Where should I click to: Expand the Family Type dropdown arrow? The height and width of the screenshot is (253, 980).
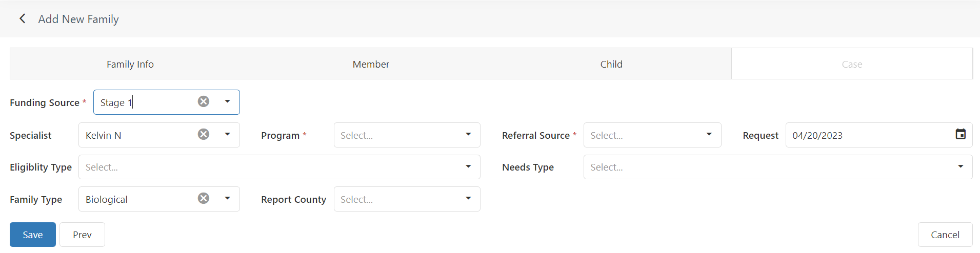[x=227, y=198]
